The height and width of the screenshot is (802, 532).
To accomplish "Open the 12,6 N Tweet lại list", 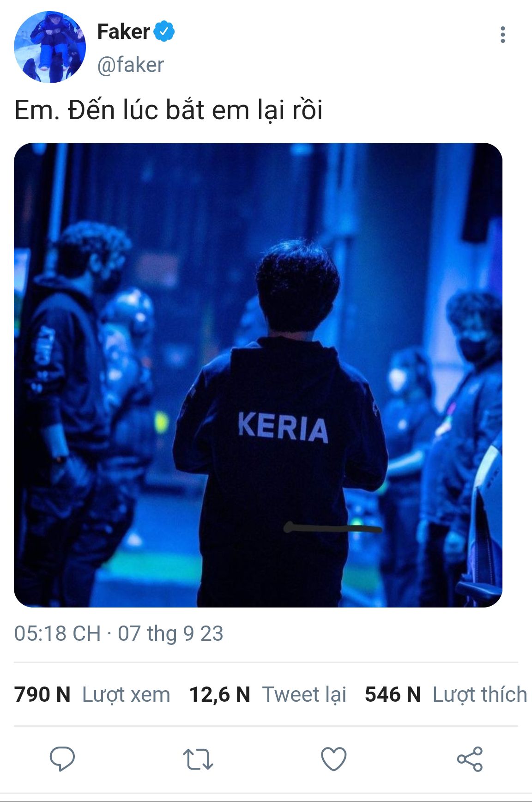I will (268, 694).
